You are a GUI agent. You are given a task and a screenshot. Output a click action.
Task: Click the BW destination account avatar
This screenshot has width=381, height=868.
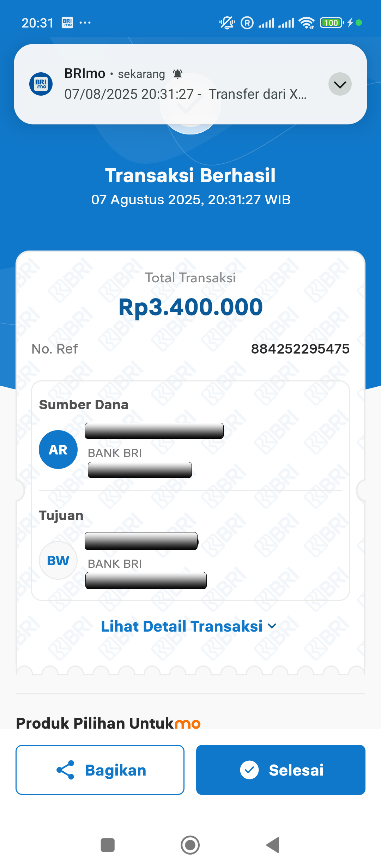[58, 560]
